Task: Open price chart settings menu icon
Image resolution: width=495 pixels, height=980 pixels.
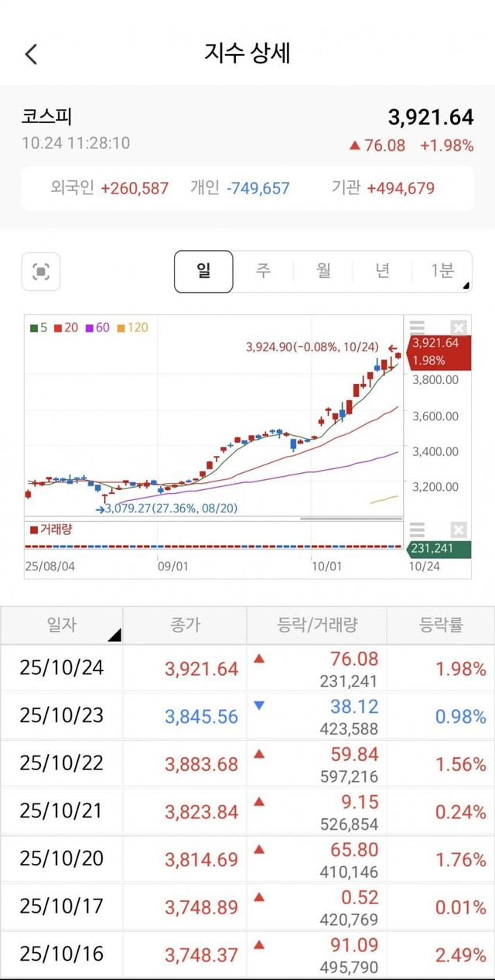Action: point(417,327)
